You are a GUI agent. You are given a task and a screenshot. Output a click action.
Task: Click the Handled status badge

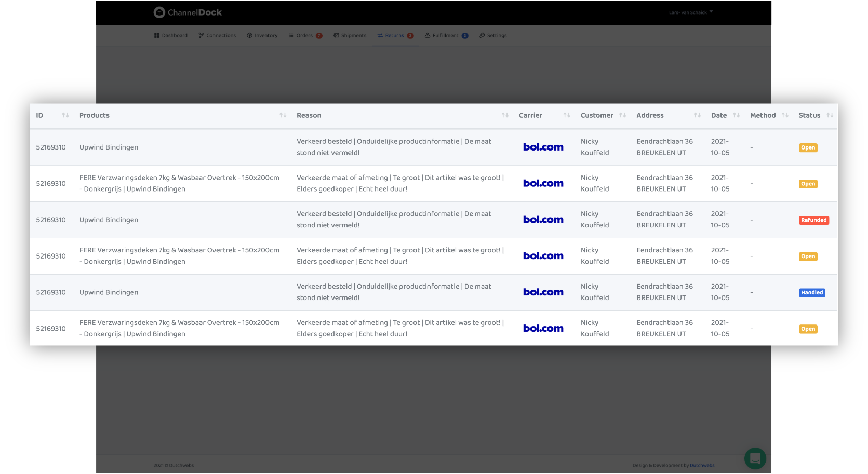point(812,293)
